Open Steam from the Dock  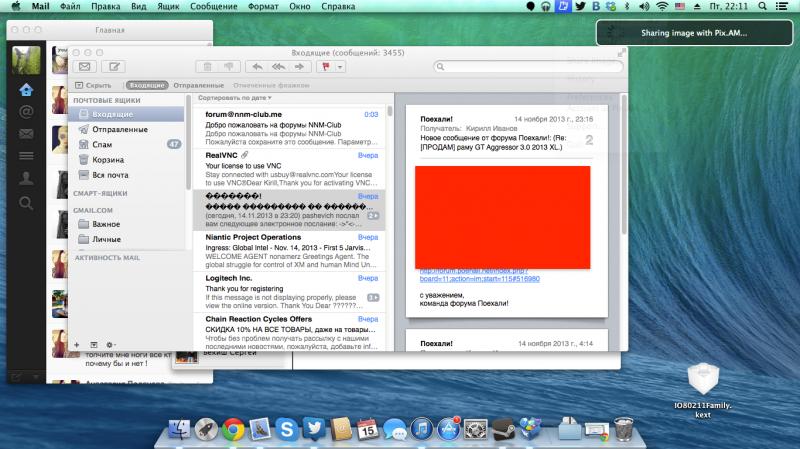pyautogui.click(x=503, y=430)
